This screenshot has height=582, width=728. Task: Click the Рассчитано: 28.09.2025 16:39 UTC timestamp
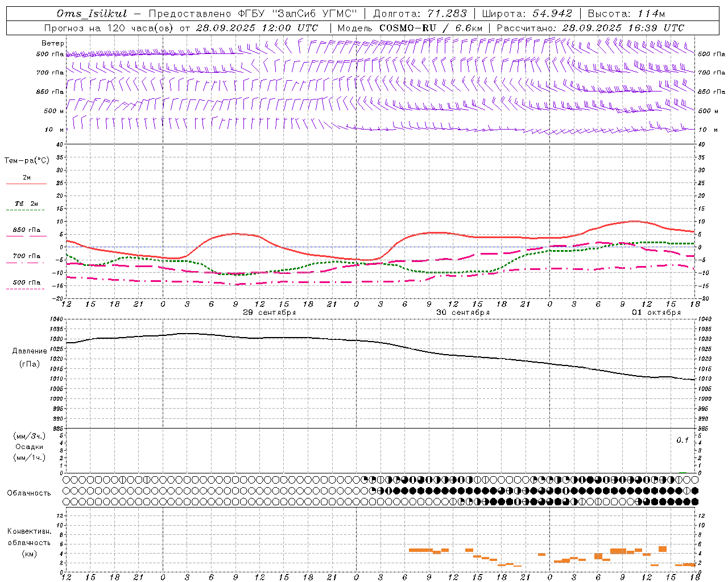coord(590,28)
